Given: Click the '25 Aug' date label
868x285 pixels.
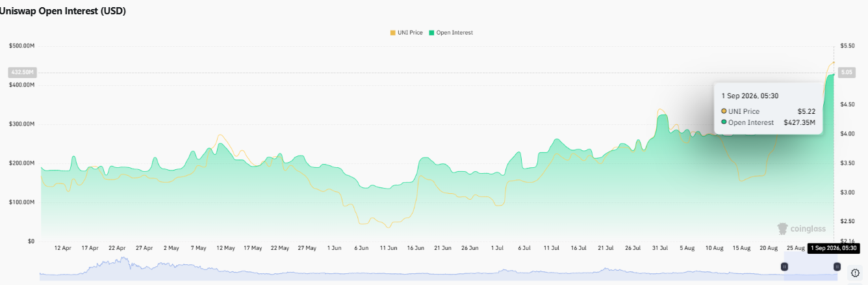Looking at the screenshot, I should tap(795, 248).
